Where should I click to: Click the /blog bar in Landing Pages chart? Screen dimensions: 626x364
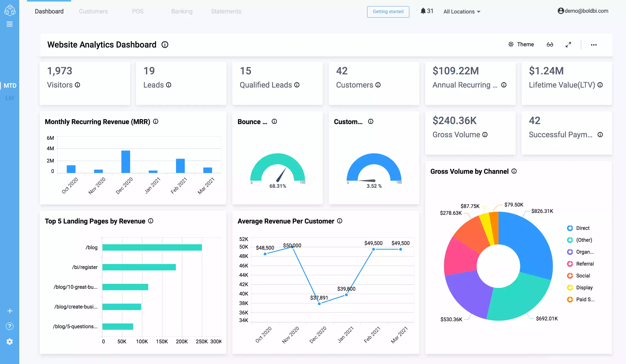tap(152, 248)
